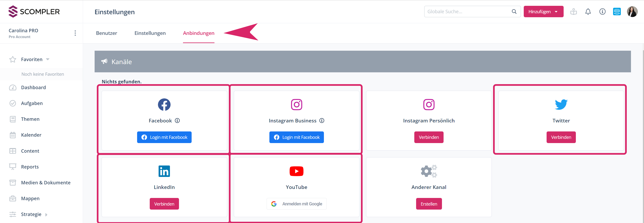Image resolution: width=644 pixels, height=223 pixels.
Task: Click the search magnifier icon
Action: click(514, 12)
